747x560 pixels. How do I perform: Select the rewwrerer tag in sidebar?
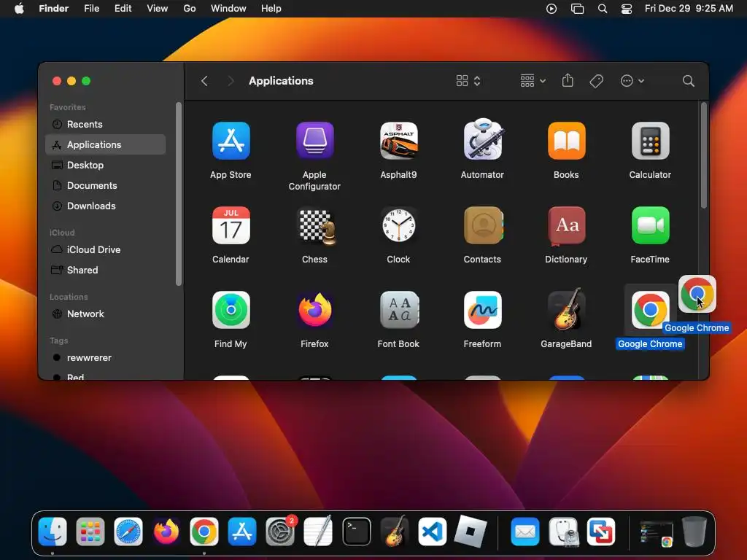pyautogui.click(x=105, y=357)
